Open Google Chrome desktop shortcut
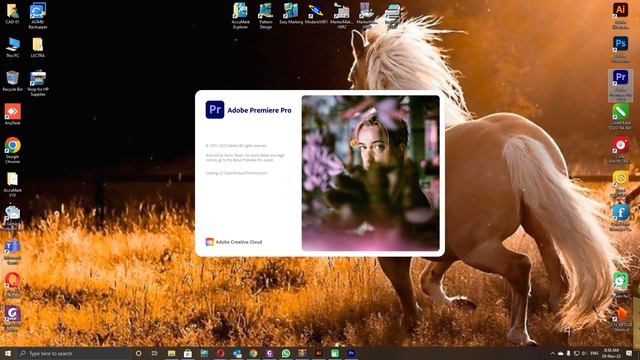Viewport: 640px width, 360px height. (x=12, y=150)
